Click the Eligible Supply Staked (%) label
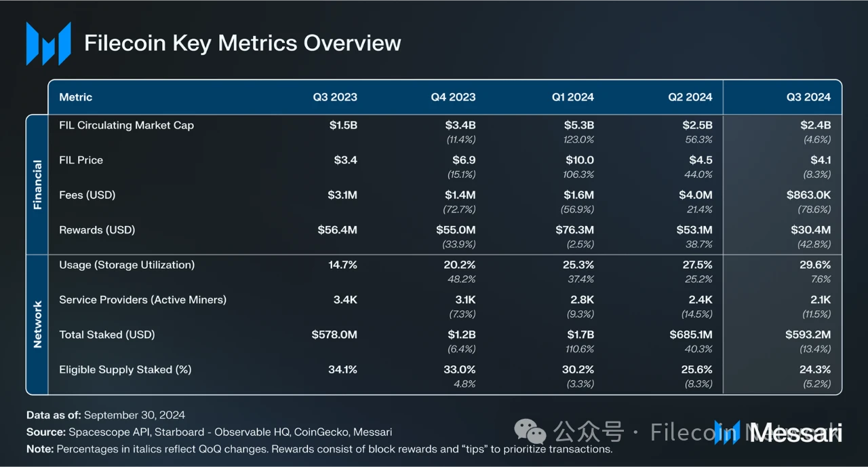Image resolution: width=868 pixels, height=467 pixels. tap(125, 369)
